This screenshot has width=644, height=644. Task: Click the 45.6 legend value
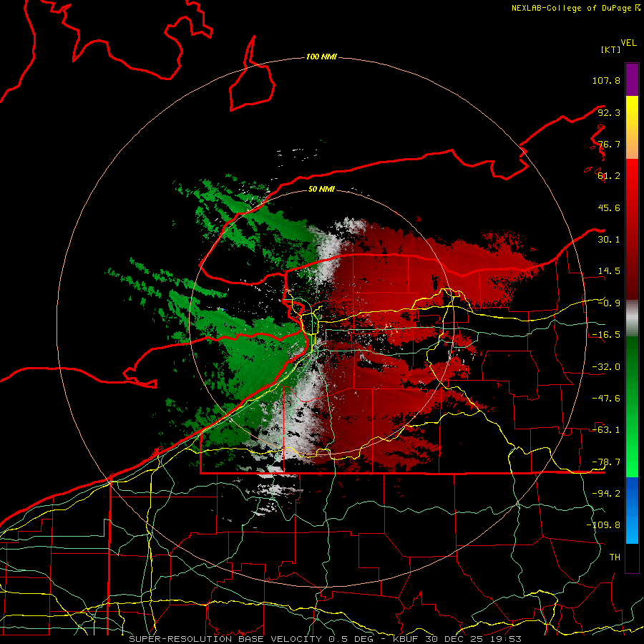point(609,208)
